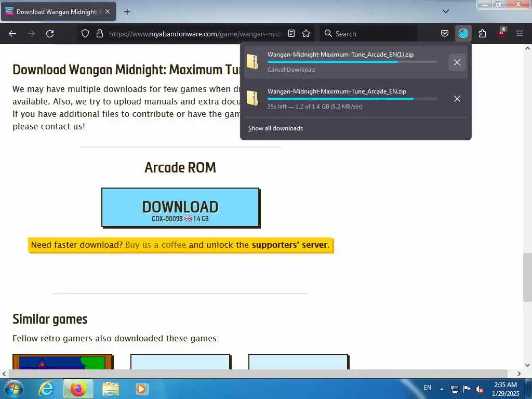
Task: Open a new tab with plus button
Action: pos(127,12)
